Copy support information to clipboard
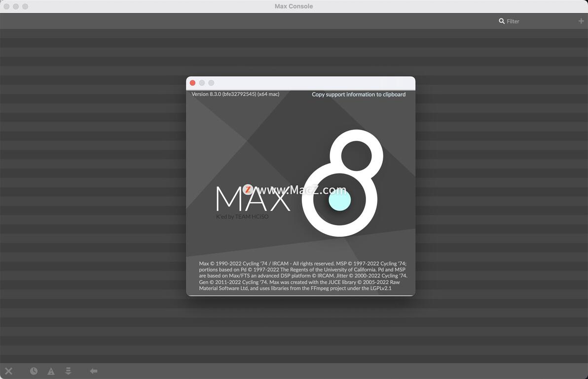 tap(359, 94)
